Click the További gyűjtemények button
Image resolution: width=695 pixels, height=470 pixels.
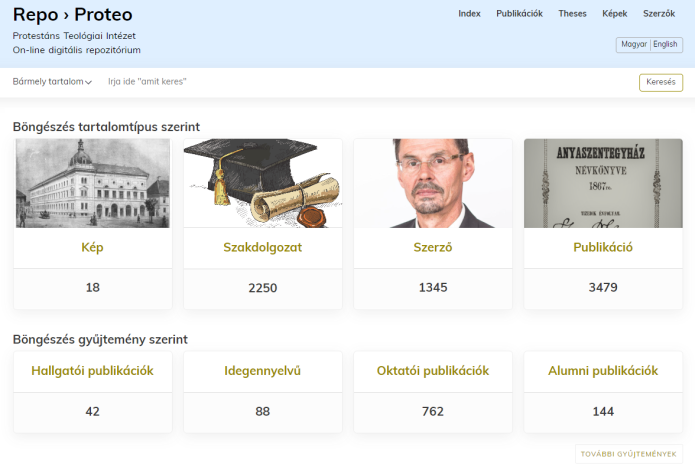630,454
